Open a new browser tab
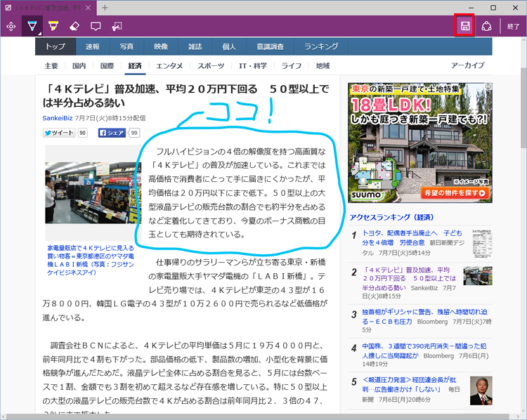Image resolution: width=527 pixels, height=420 pixels. tap(105, 8)
